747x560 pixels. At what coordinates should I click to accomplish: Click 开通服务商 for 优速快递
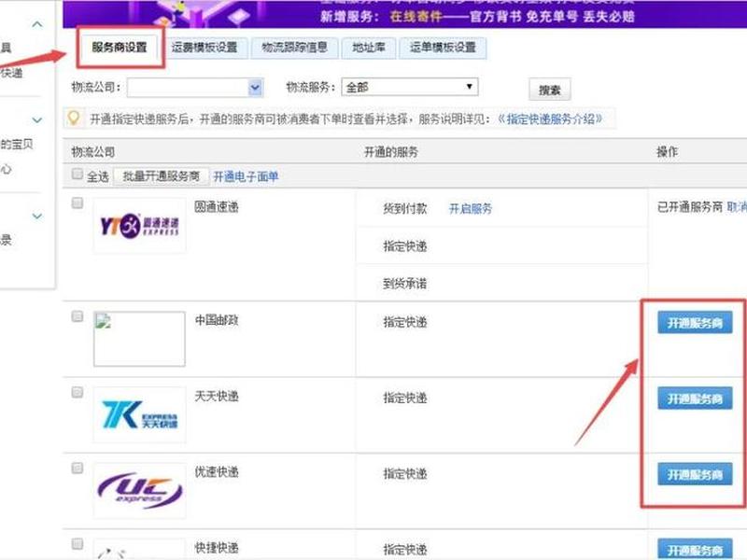point(695,474)
